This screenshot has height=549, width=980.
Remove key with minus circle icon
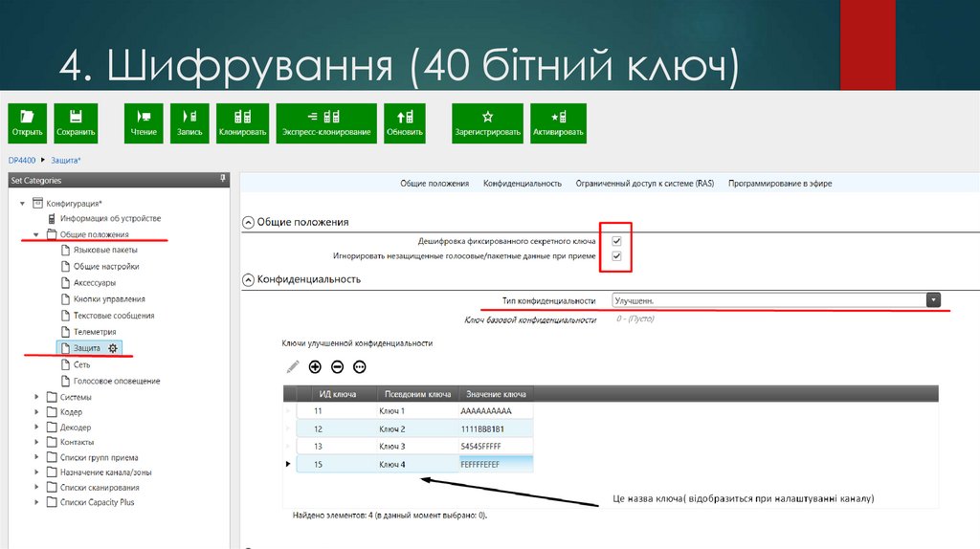point(338,366)
